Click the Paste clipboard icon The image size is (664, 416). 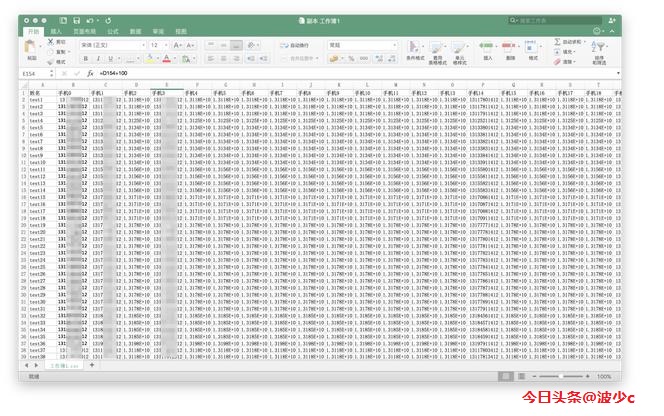[x=31, y=47]
